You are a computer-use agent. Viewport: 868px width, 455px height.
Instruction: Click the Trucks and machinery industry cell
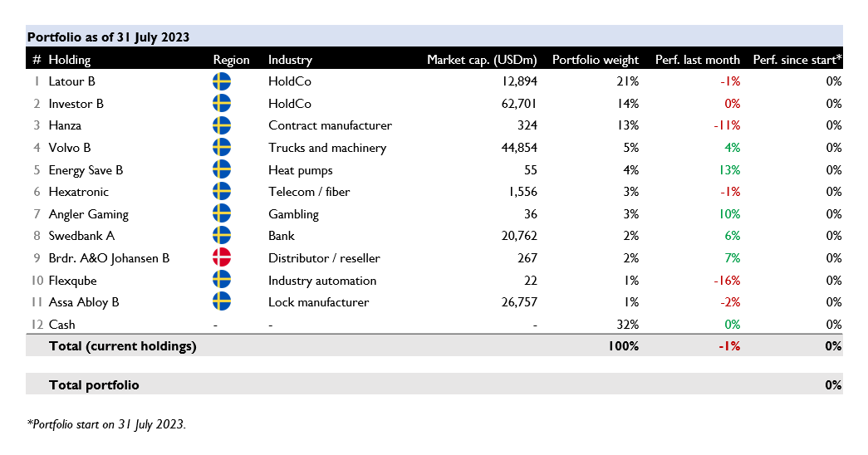(327, 148)
